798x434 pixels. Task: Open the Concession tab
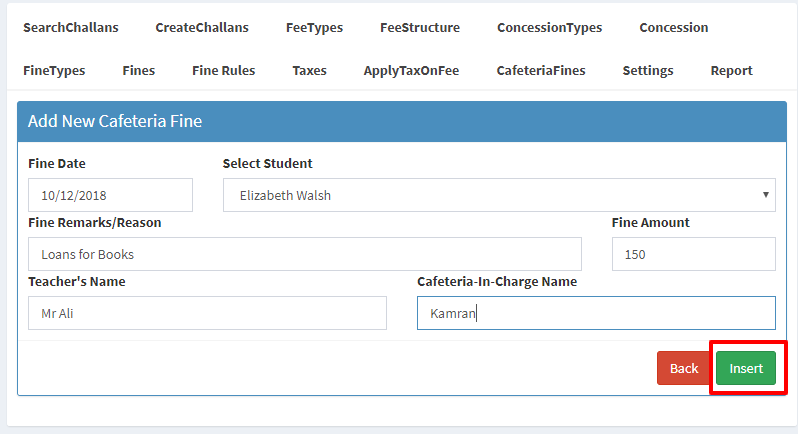click(x=674, y=27)
